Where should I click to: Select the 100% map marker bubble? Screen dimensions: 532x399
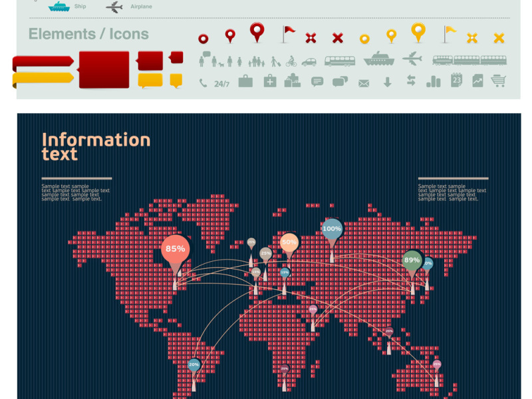tap(332, 229)
